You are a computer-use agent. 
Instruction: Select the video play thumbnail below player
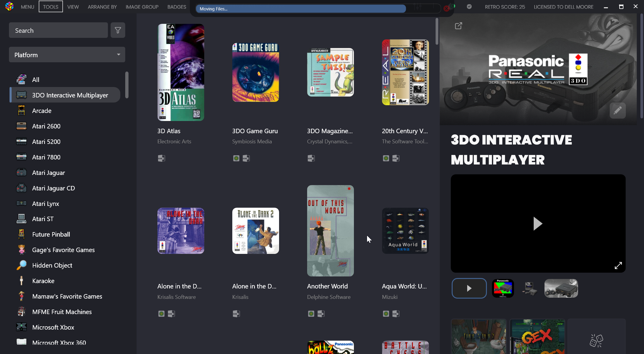[x=469, y=288]
